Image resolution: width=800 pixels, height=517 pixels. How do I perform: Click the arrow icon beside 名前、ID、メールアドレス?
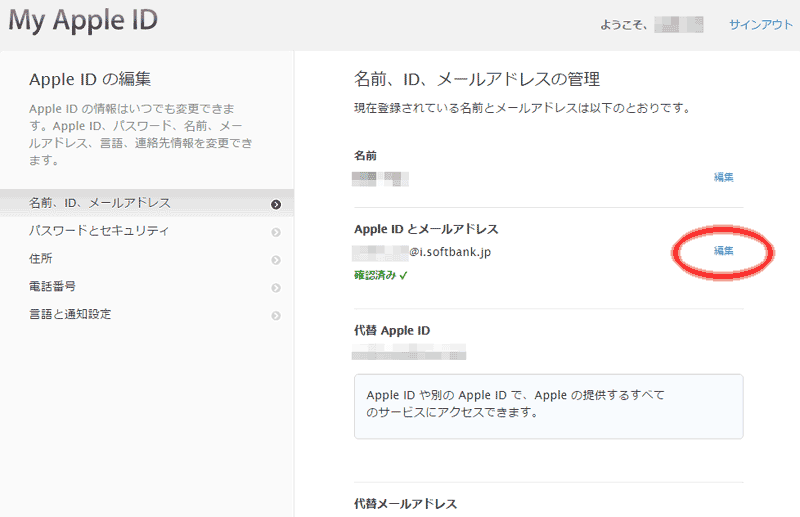pyautogui.click(x=275, y=204)
